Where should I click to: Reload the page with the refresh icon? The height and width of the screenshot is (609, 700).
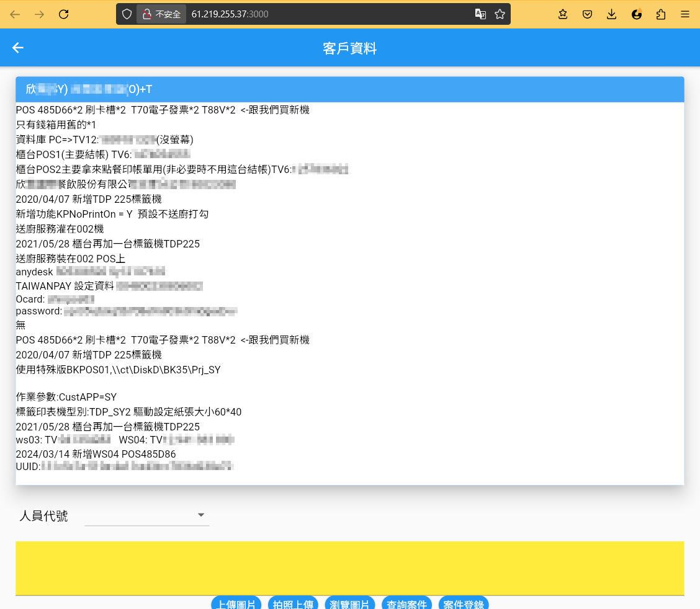pyautogui.click(x=63, y=14)
